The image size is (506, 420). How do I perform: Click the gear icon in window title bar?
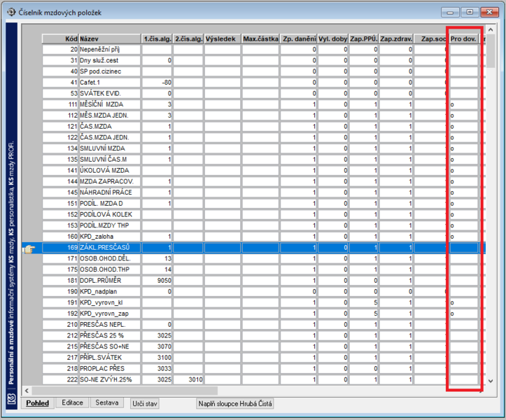coord(11,13)
